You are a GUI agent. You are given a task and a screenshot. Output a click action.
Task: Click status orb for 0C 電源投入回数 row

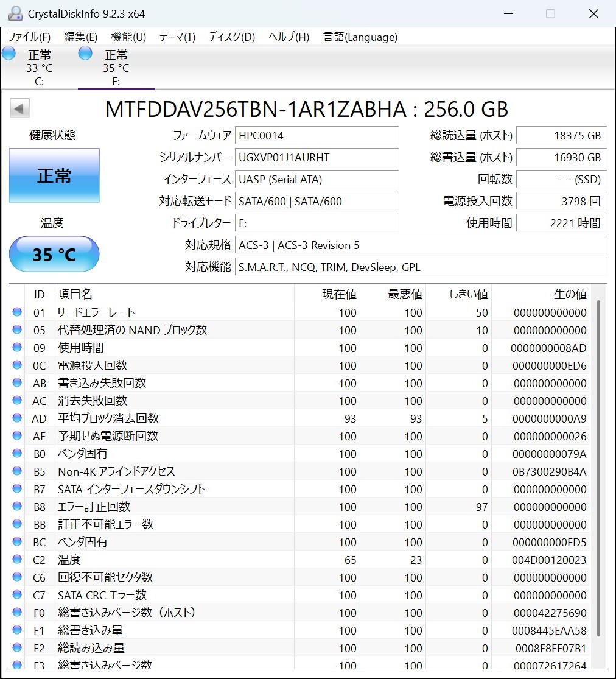point(17,365)
